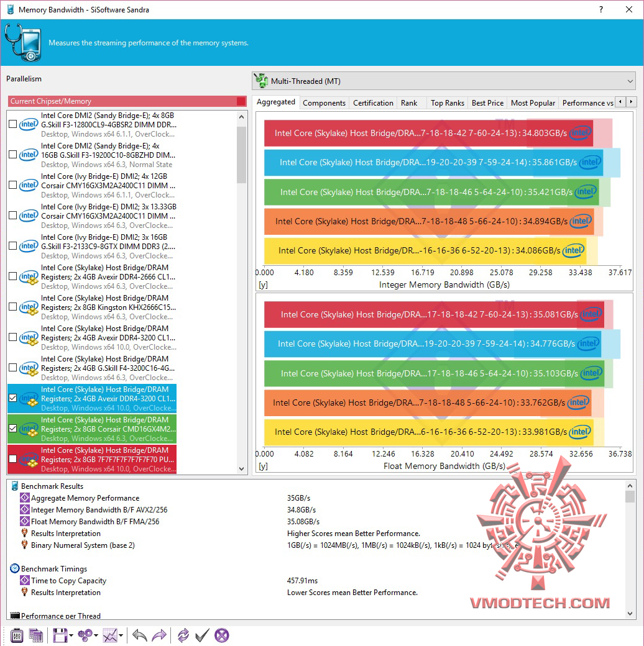Viewport: 644px width, 646px height.
Task: Click the red Current Chipset/Memory header
Action: click(127, 101)
